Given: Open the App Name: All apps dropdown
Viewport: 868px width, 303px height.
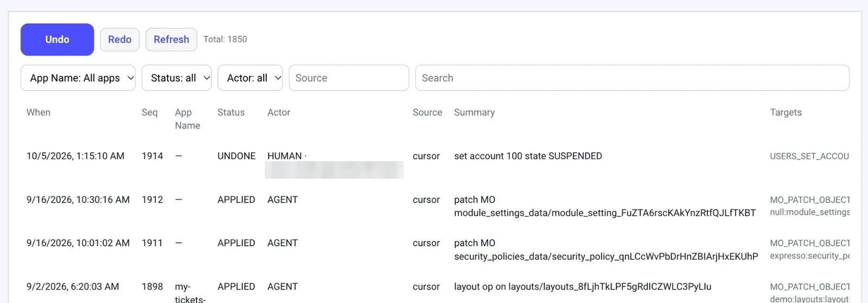Looking at the screenshot, I should 78,78.
